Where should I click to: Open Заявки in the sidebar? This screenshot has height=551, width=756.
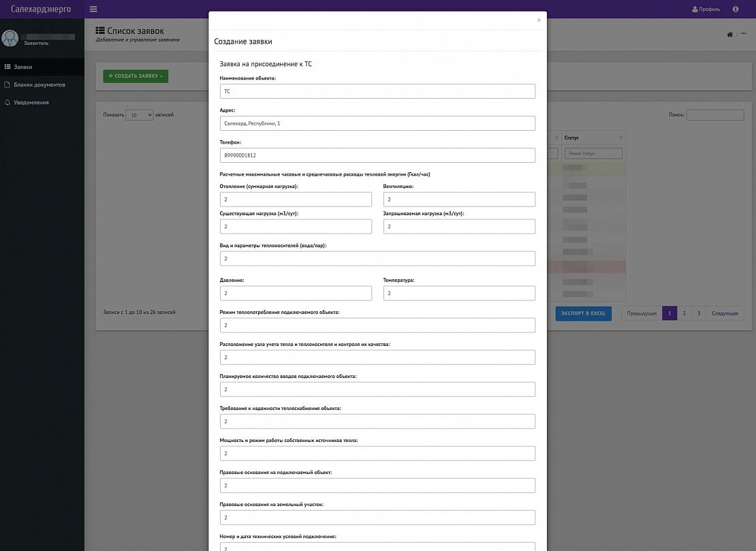(23, 67)
